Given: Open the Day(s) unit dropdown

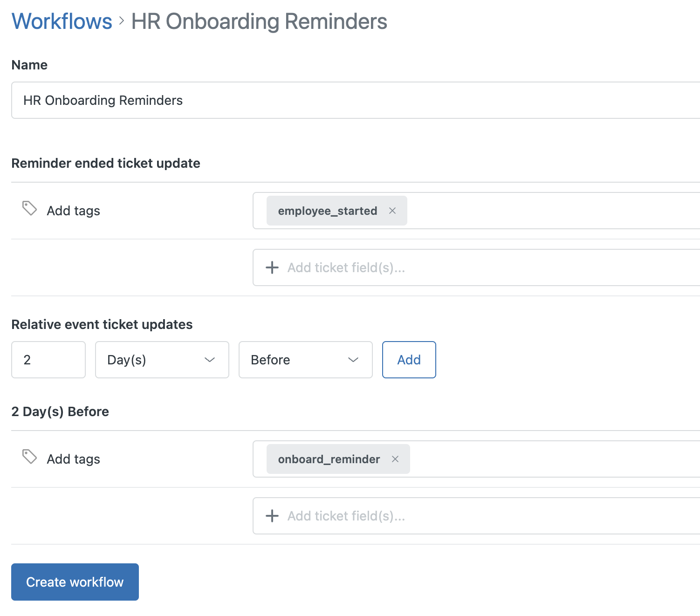Looking at the screenshot, I should [x=162, y=360].
